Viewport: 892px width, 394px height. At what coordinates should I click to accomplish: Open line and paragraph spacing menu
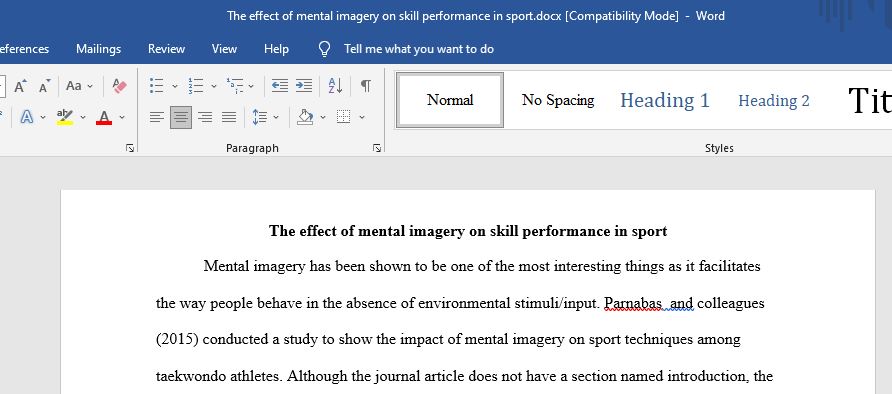tap(259, 117)
